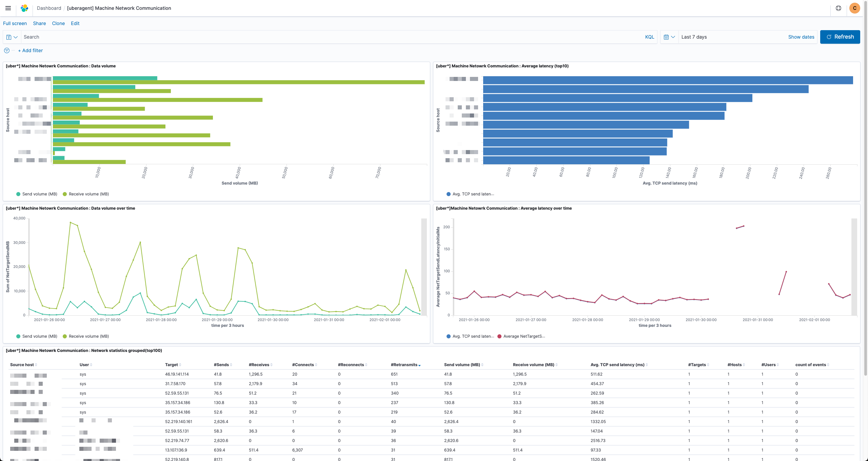Open the calendar quick date picker
868x461 pixels.
click(669, 37)
